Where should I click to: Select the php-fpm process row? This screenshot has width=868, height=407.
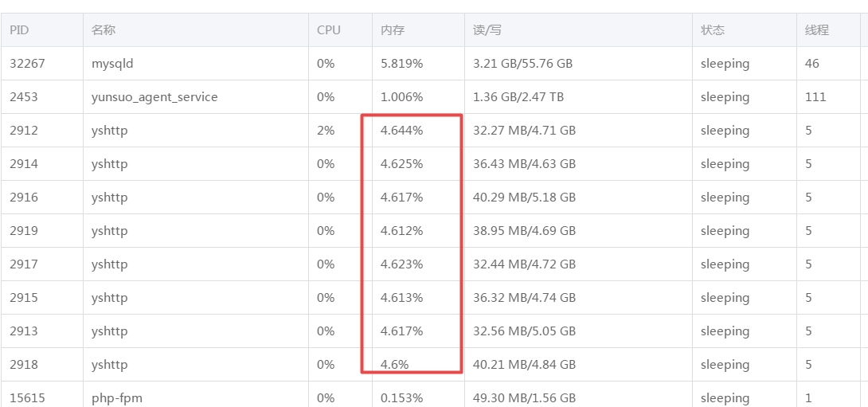(117, 397)
